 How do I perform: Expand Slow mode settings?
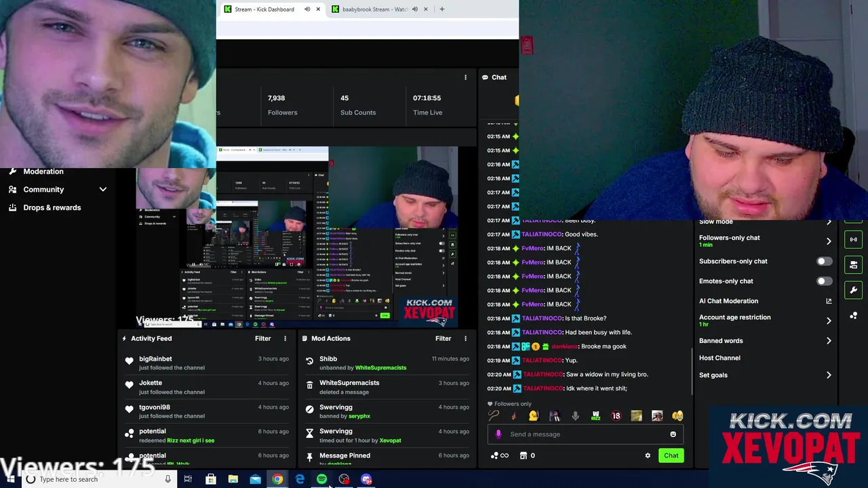coord(829,222)
